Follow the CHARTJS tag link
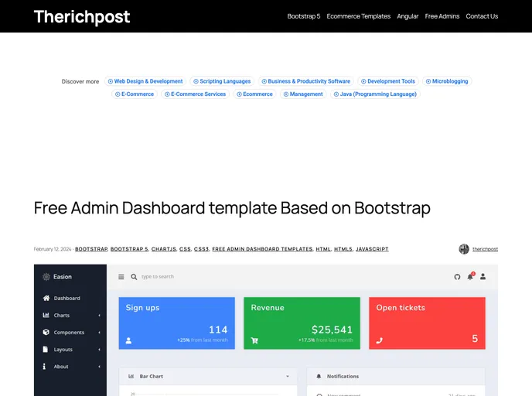The image size is (532, 396). coord(163,249)
